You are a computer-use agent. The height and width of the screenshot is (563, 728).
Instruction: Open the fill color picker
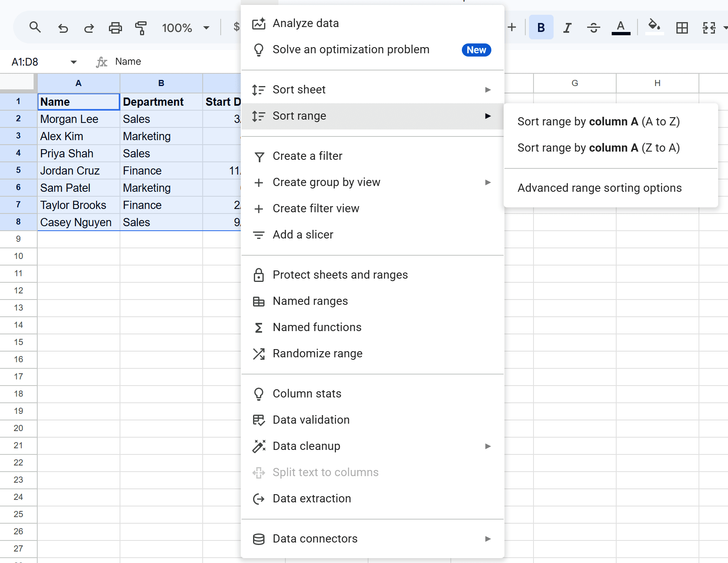click(x=654, y=27)
